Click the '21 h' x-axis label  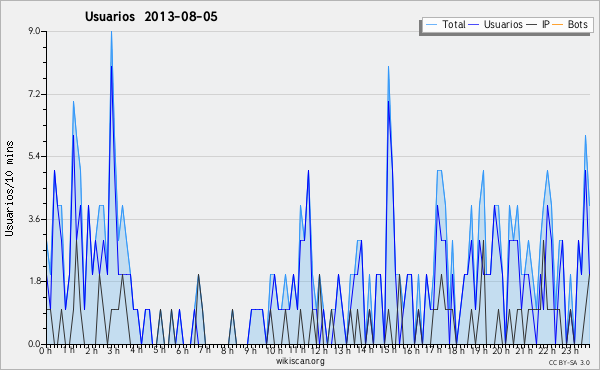click(x=525, y=351)
